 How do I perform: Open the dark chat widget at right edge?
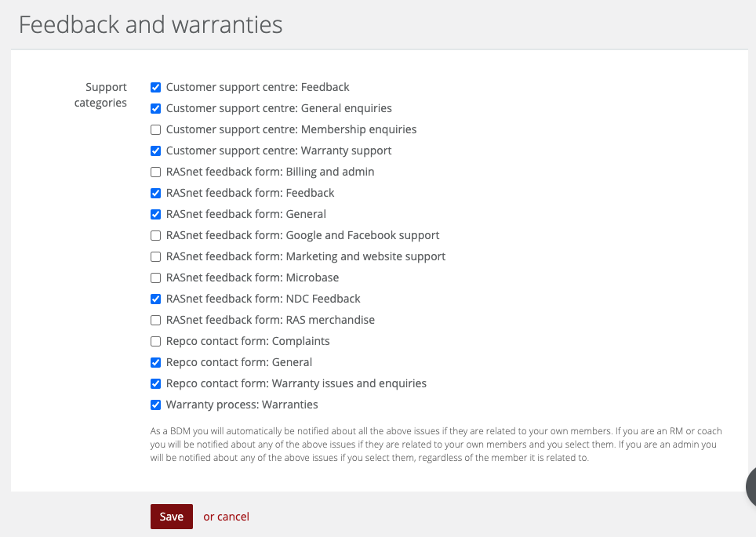tap(751, 487)
